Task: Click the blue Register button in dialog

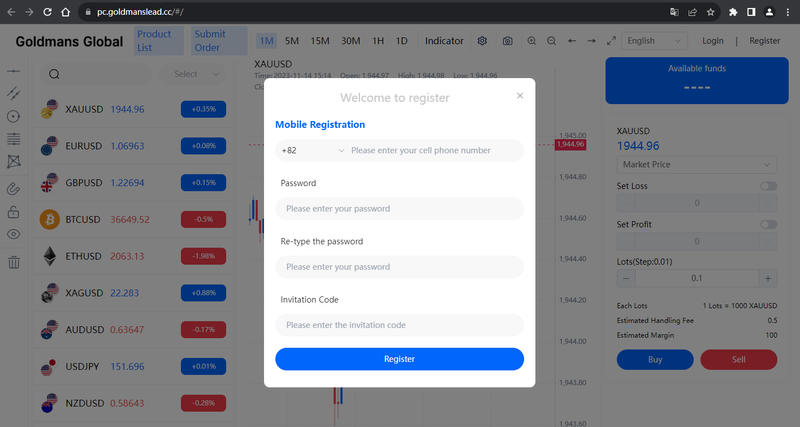Action: tap(399, 359)
